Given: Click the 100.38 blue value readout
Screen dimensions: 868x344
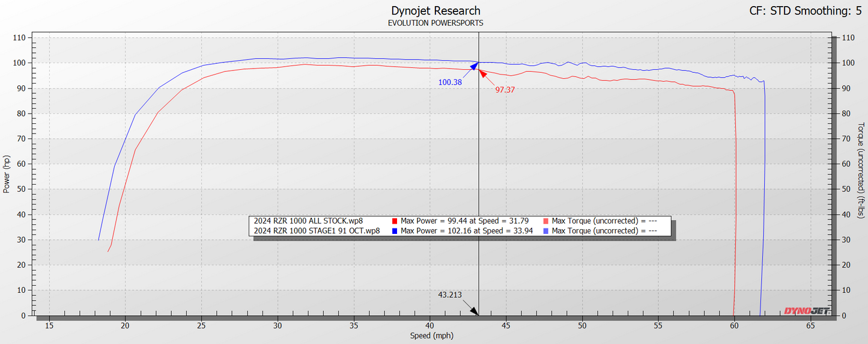Looking at the screenshot, I should [x=450, y=82].
